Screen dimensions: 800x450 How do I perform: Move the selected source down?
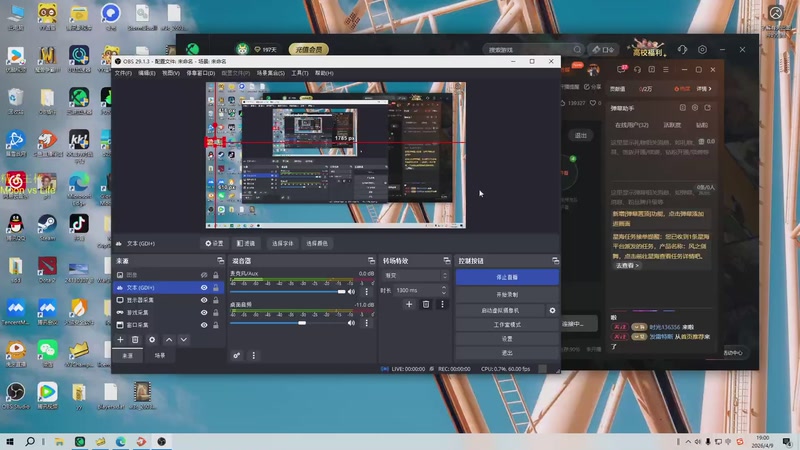pos(184,340)
